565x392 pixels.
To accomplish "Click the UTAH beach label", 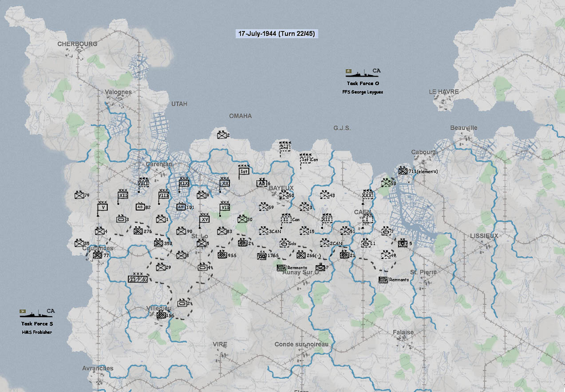I will 179,104.
